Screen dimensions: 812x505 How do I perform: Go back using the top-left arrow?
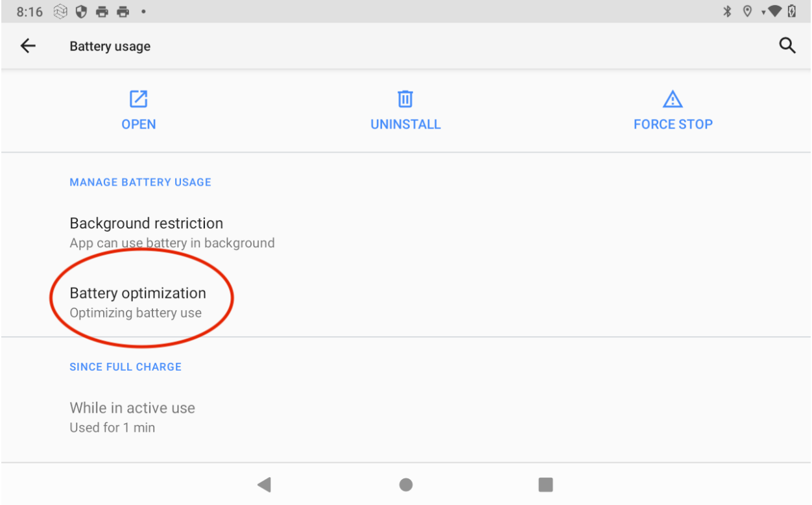point(28,45)
